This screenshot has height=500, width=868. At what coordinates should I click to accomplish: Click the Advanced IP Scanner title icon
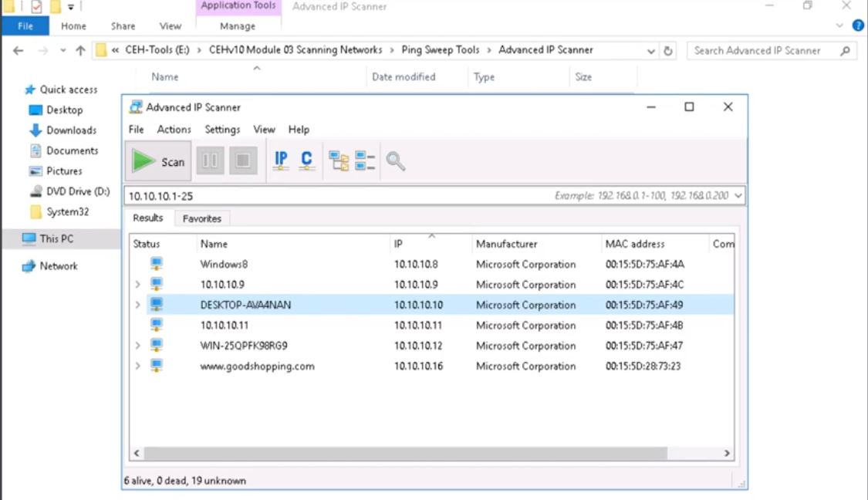click(136, 106)
